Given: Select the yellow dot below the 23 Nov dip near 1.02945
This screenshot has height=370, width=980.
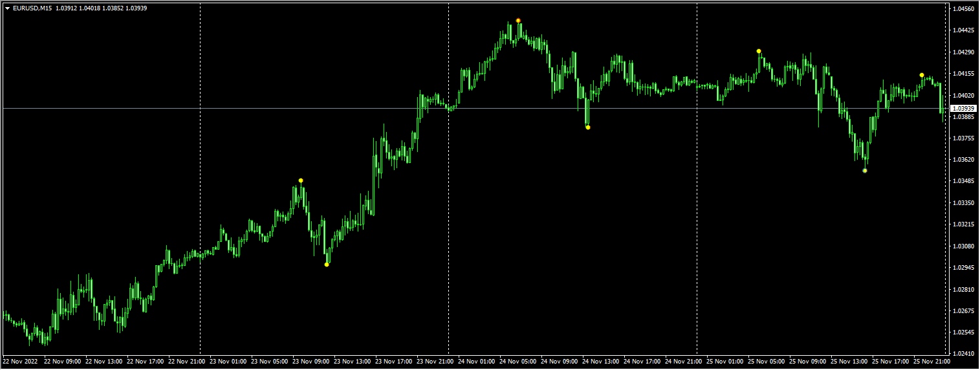Looking at the screenshot, I should [327, 265].
